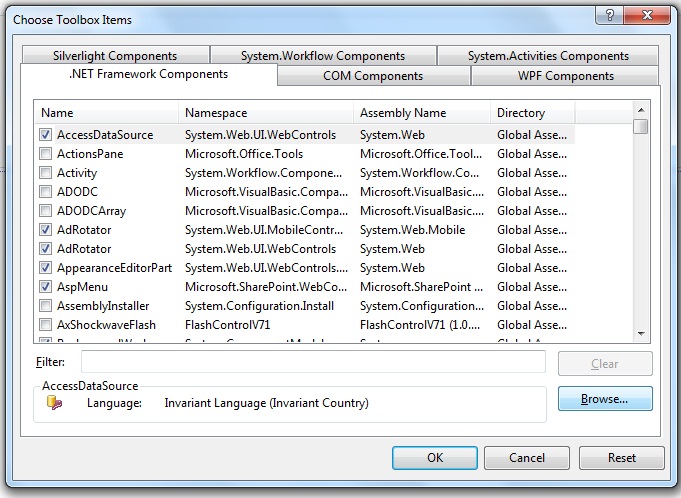The image size is (681, 498).
Task: Uncheck AdRotator in System.Web.Mobile row
Action: 45,230
